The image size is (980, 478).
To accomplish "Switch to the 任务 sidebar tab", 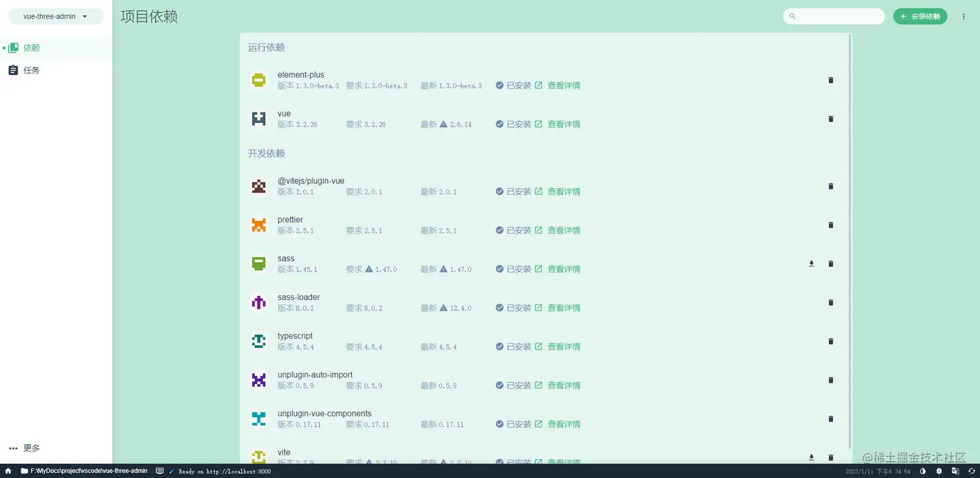I will point(29,70).
